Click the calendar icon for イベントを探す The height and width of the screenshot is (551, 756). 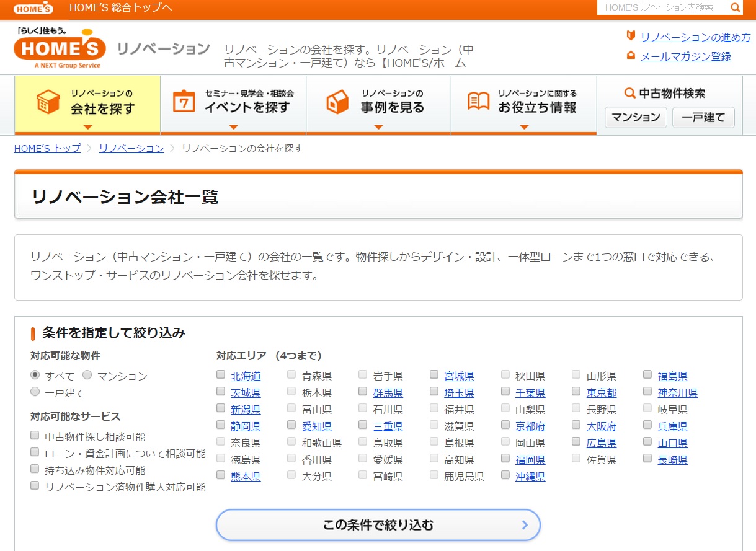pos(184,102)
